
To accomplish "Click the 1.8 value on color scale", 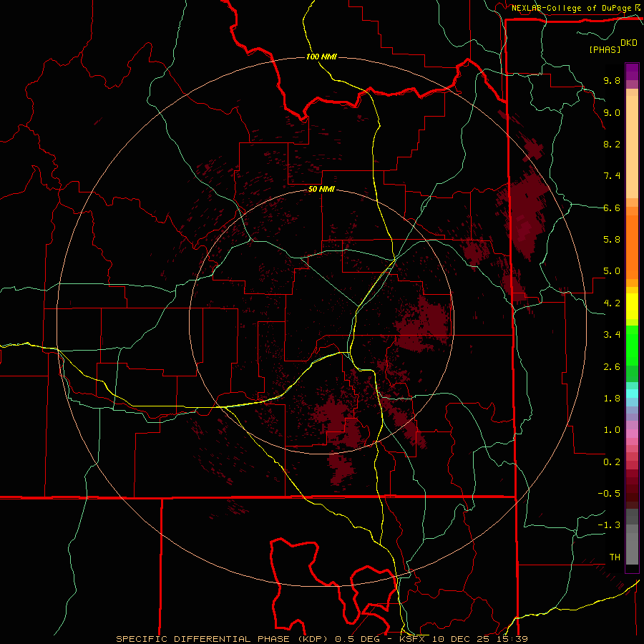I will (612, 399).
